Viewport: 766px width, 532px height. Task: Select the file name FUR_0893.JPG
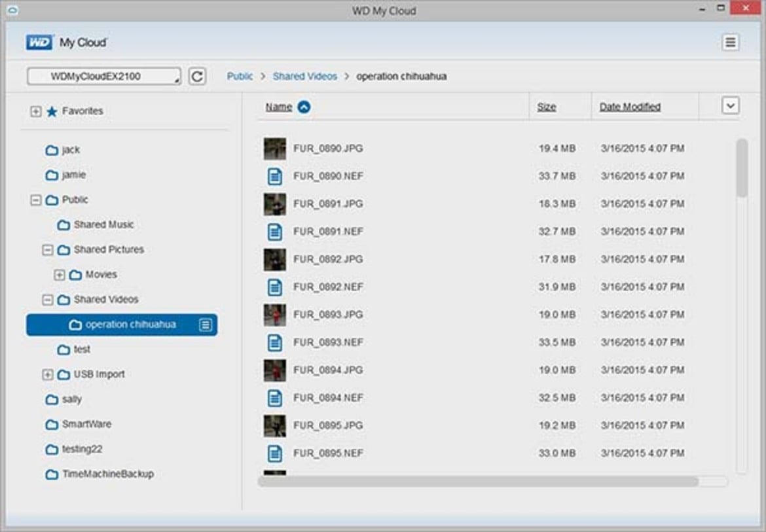click(x=328, y=315)
